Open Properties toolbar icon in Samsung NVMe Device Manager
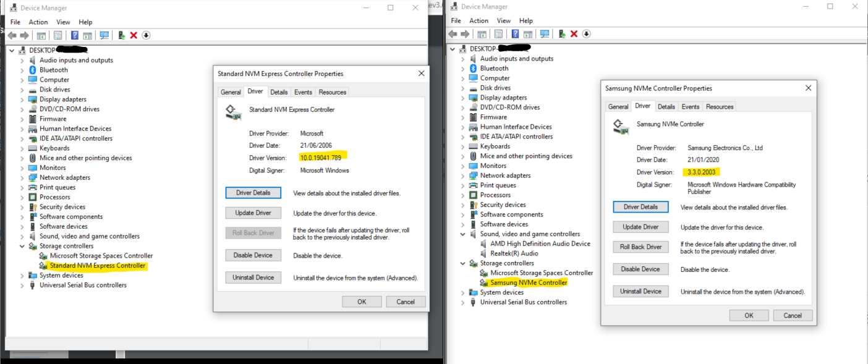This screenshot has width=868, height=364. click(498, 34)
